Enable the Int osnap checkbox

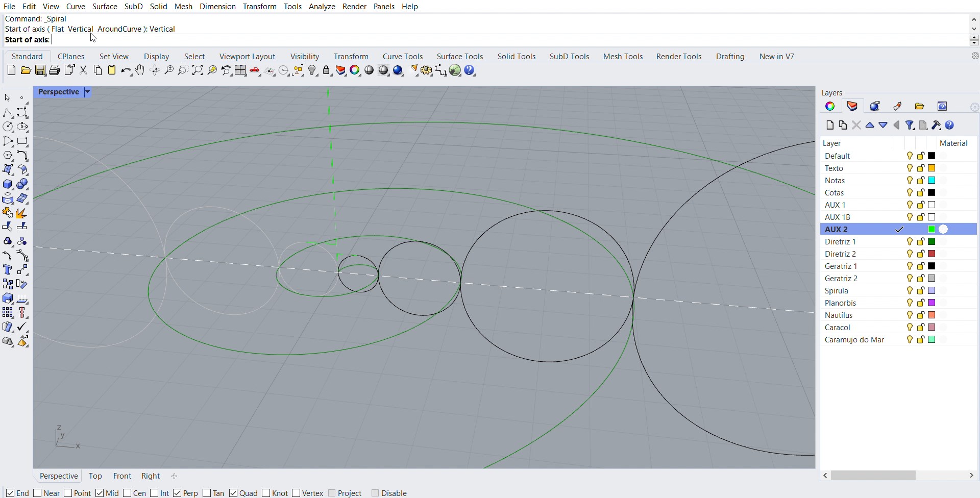[154, 493]
